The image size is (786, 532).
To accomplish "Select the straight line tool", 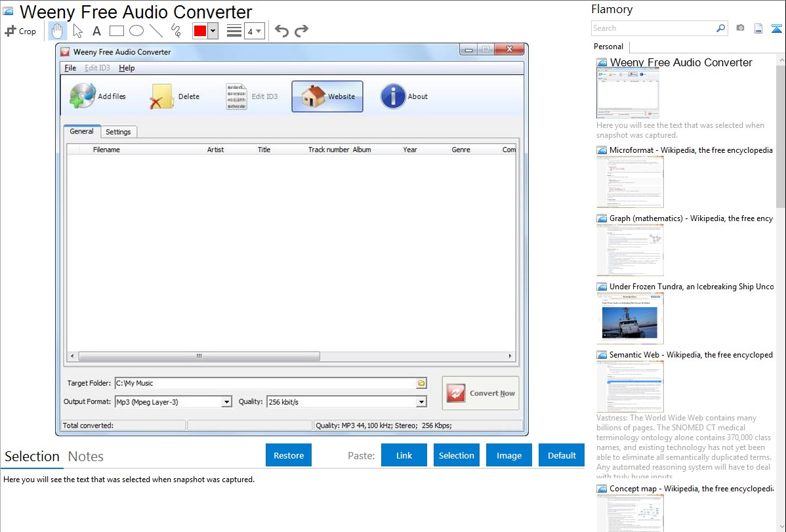I will [156, 31].
